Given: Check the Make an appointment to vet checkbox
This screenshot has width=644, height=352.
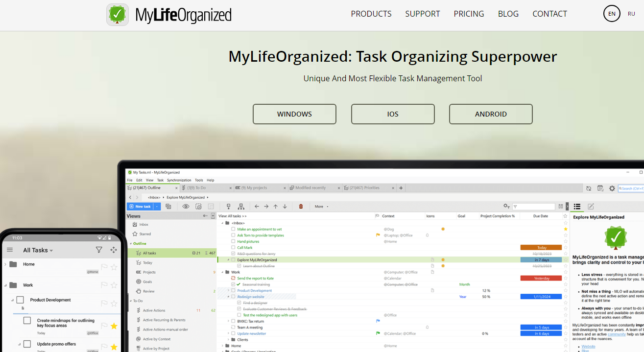Looking at the screenshot, I should coord(233,229).
